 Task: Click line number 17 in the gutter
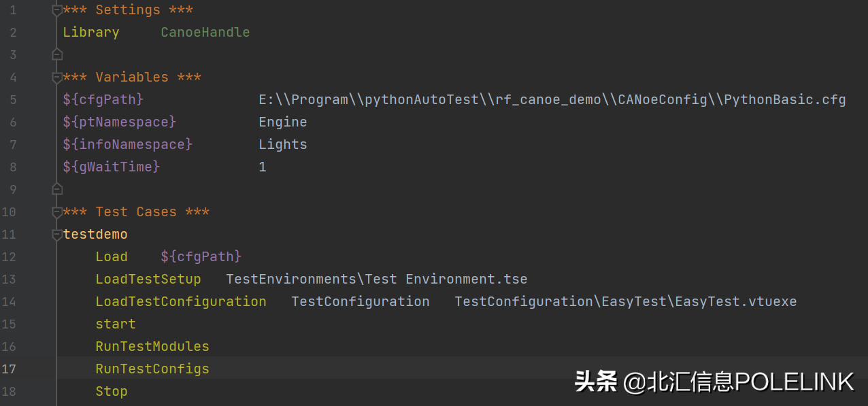(10, 369)
